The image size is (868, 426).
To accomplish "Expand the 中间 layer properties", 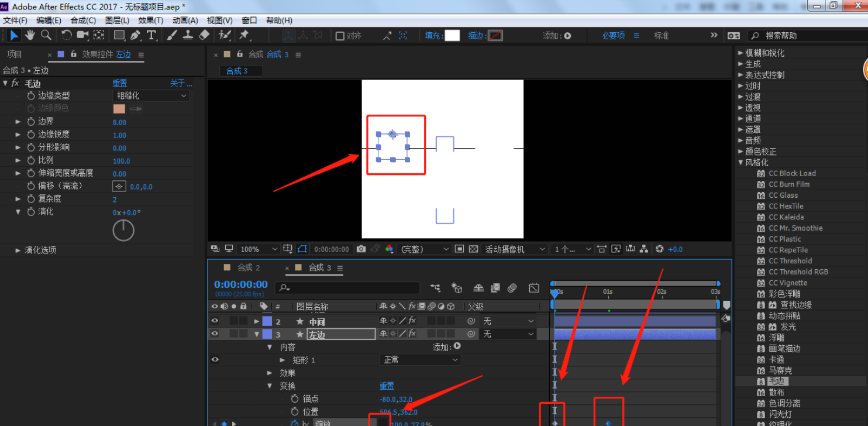I will pos(256,321).
